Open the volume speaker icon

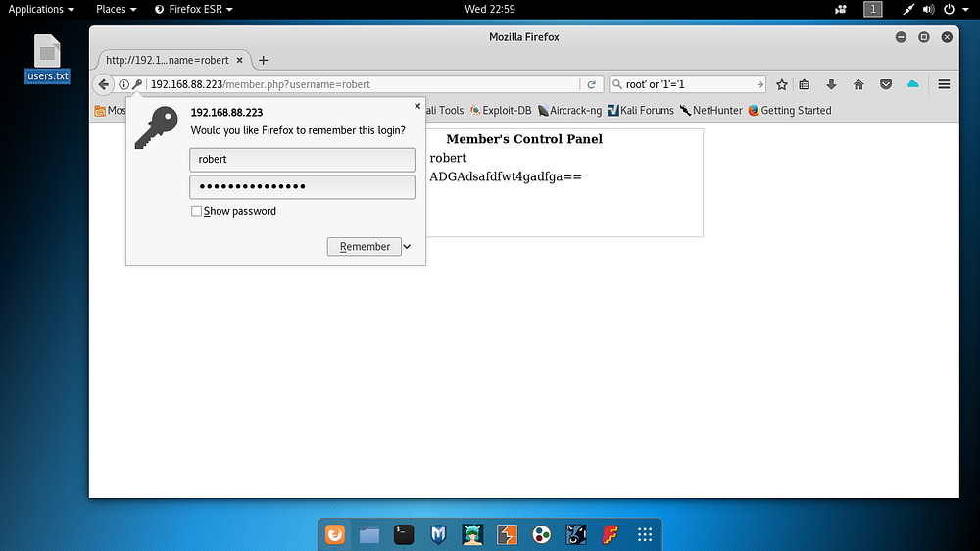929,9
